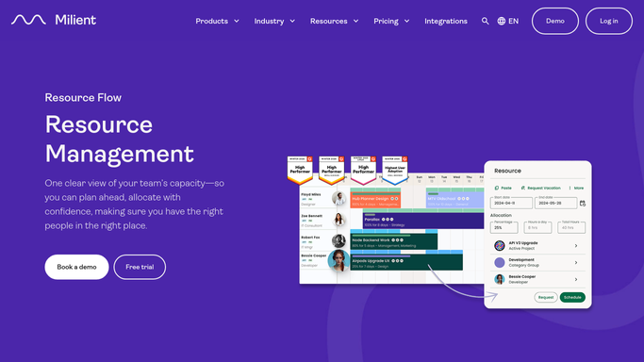Click the Book a demo button
644x362 pixels.
click(76, 267)
